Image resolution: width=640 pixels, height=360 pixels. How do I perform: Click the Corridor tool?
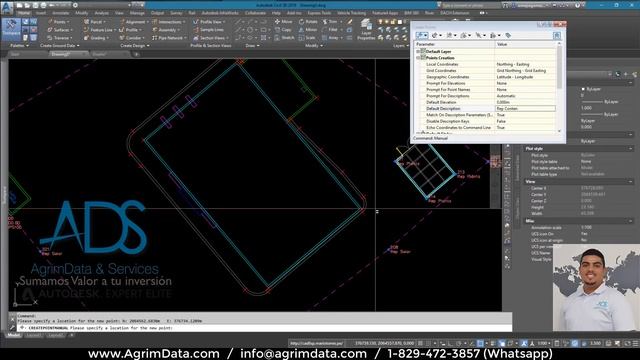tap(131, 38)
